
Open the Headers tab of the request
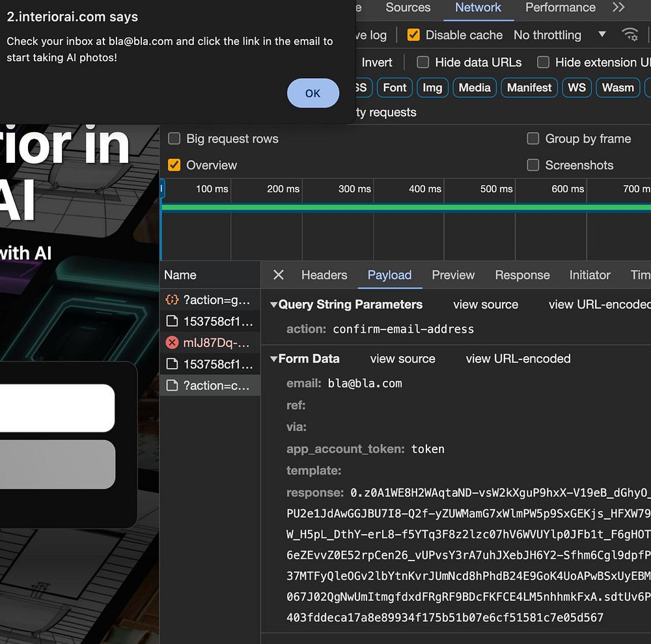click(x=324, y=275)
